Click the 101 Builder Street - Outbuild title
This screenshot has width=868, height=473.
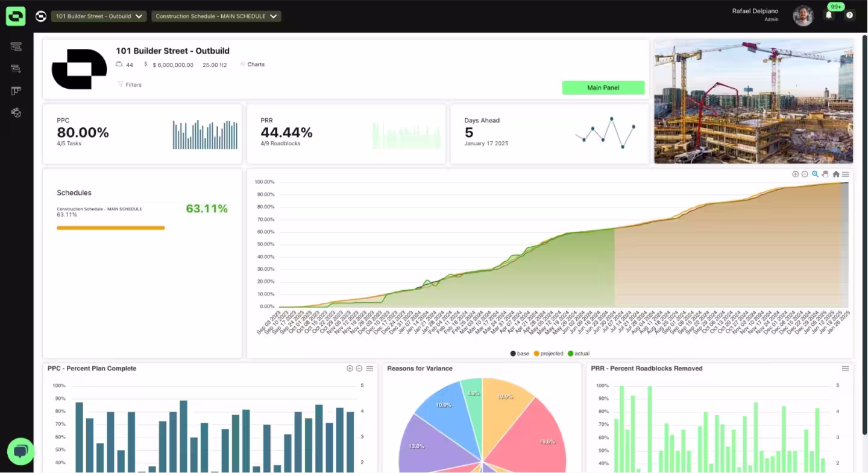coord(172,51)
